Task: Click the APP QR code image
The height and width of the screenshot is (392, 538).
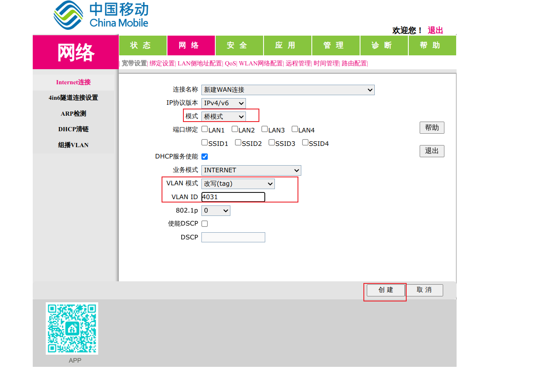Action: point(72,328)
